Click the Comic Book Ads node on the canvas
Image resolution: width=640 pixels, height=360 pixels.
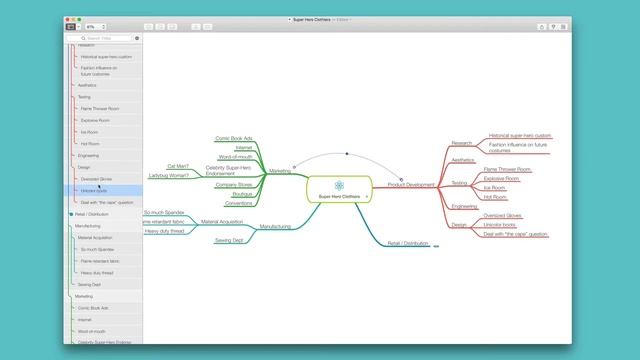coord(234,138)
